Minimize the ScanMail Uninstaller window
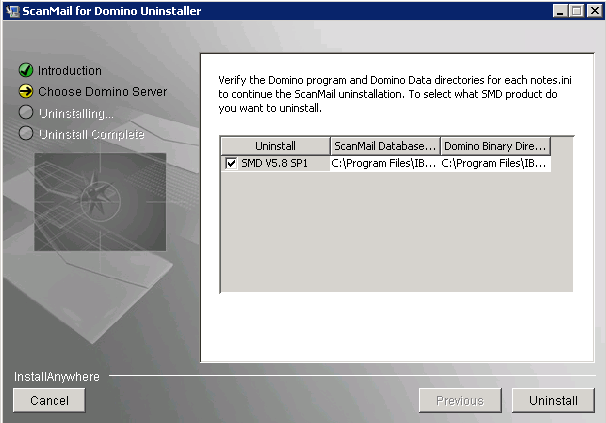The image size is (606, 423). pos(560,10)
